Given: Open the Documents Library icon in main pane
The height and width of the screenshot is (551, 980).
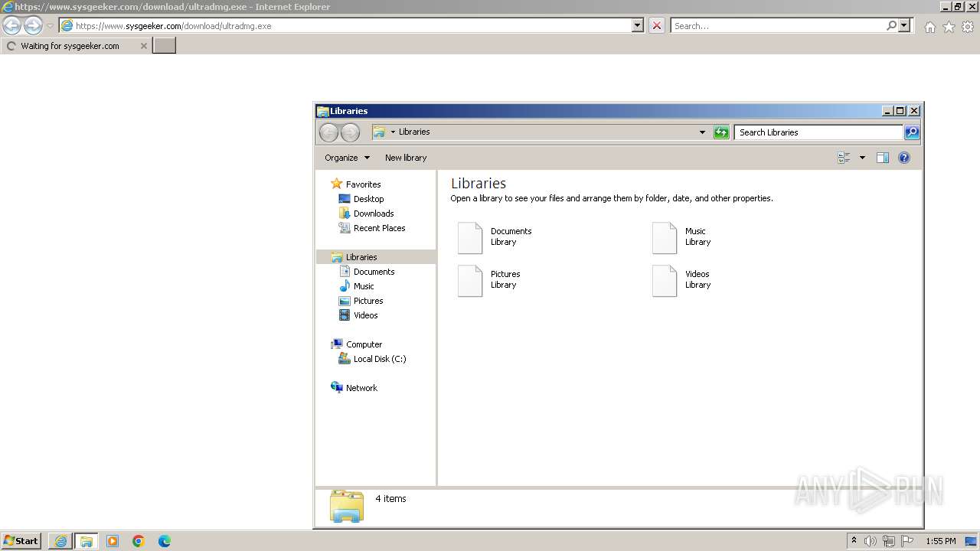Looking at the screenshot, I should (x=470, y=238).
